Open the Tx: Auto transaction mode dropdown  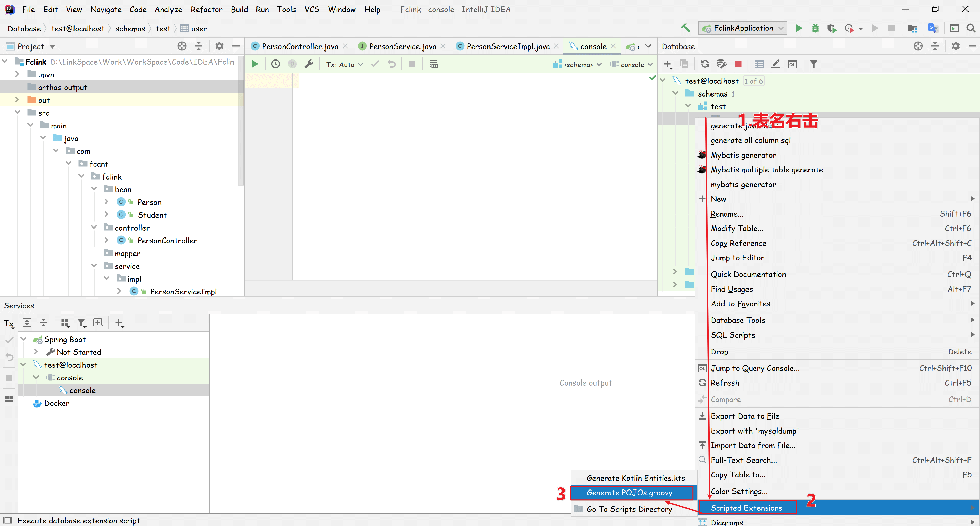click(x=344, y=65)
